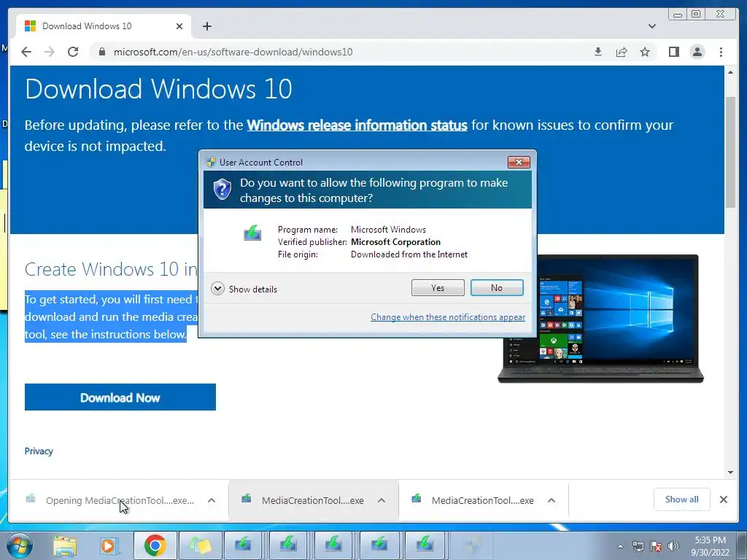The height and width of the screenshot is (560, 747).
Task: Click Chrome's forward arrow button
Action: pyautogui.click(x=50, y=52)
